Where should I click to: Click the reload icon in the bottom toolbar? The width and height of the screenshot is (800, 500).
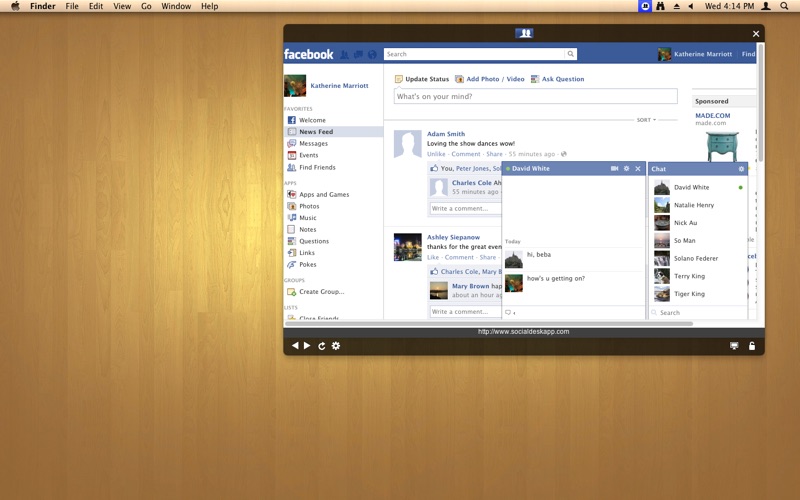[x=322, y=346]
